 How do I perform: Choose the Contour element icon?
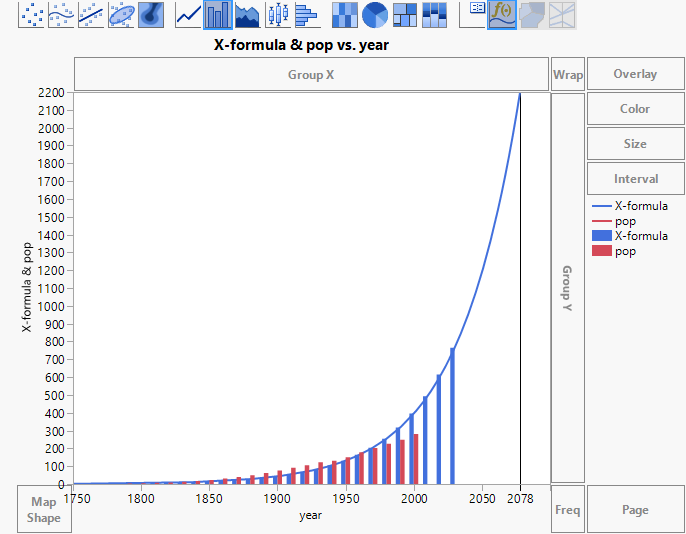pyautogui.click(x=151, y=13)
